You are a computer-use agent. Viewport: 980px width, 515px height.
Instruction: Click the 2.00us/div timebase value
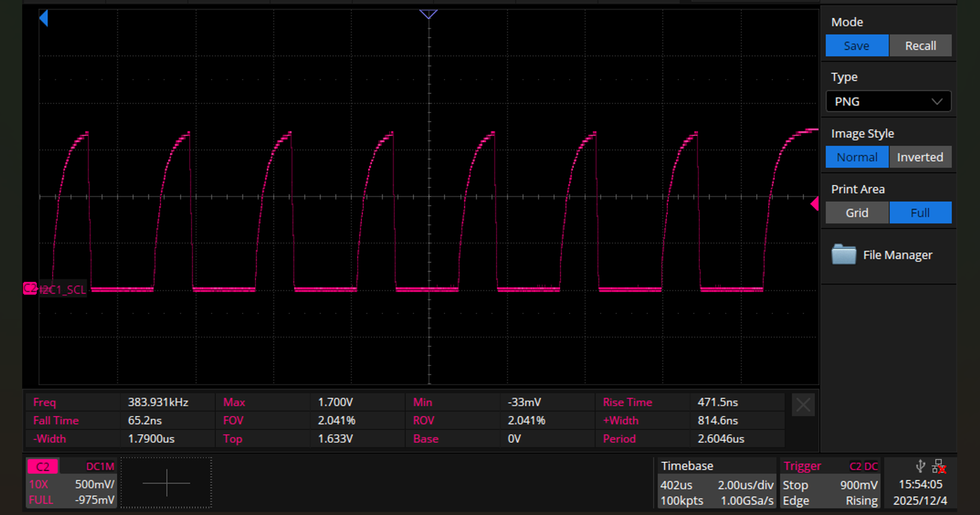point(745,485)
